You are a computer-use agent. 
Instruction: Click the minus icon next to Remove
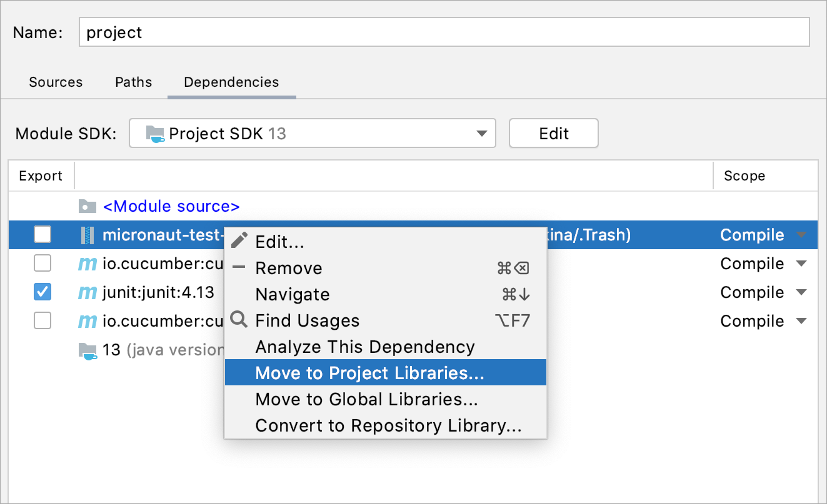[239, 267]
